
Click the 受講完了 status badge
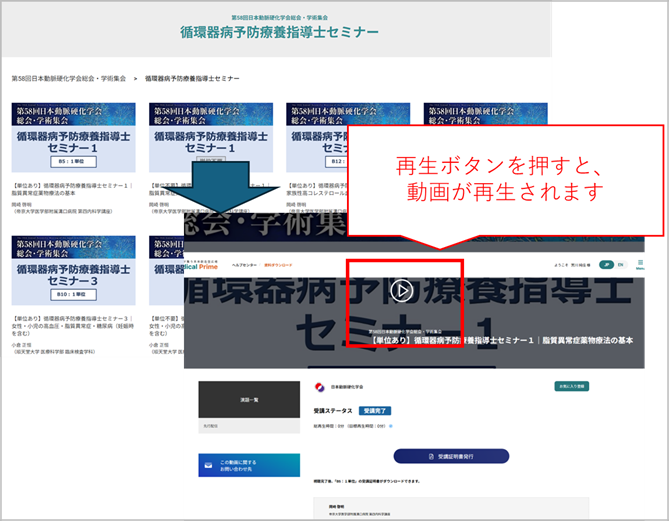click(375, 410)
